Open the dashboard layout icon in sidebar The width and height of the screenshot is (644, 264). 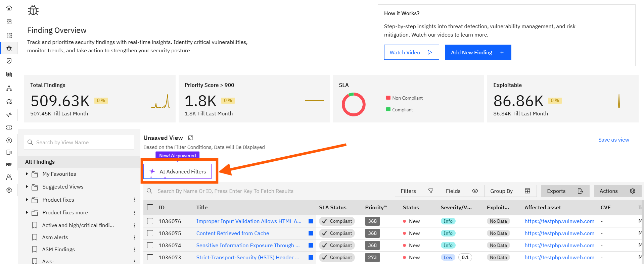pos(9,22)
